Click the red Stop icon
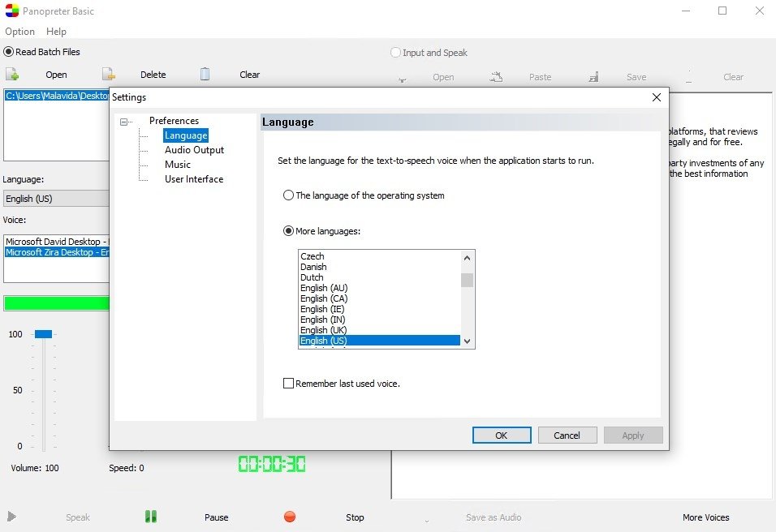This screenshot has width=776, height=532. [x=290, y=517]
